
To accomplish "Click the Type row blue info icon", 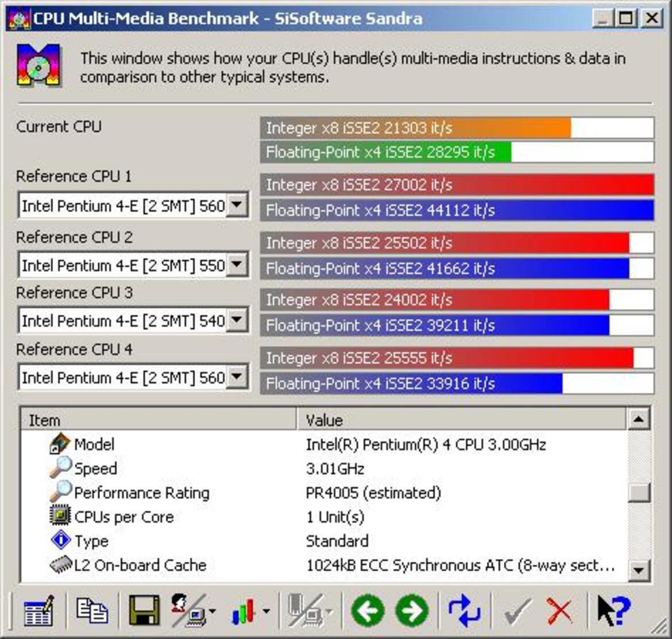I will tap(60, 540).
